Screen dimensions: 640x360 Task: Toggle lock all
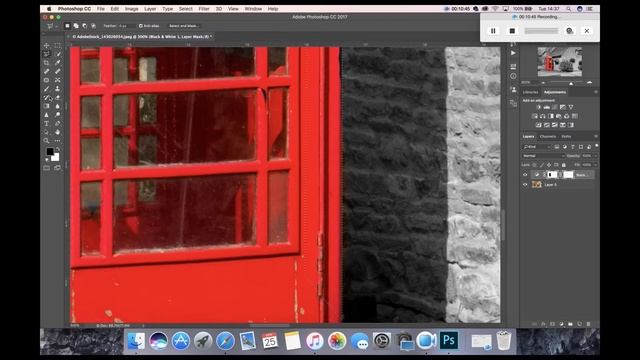coord(564,165)
